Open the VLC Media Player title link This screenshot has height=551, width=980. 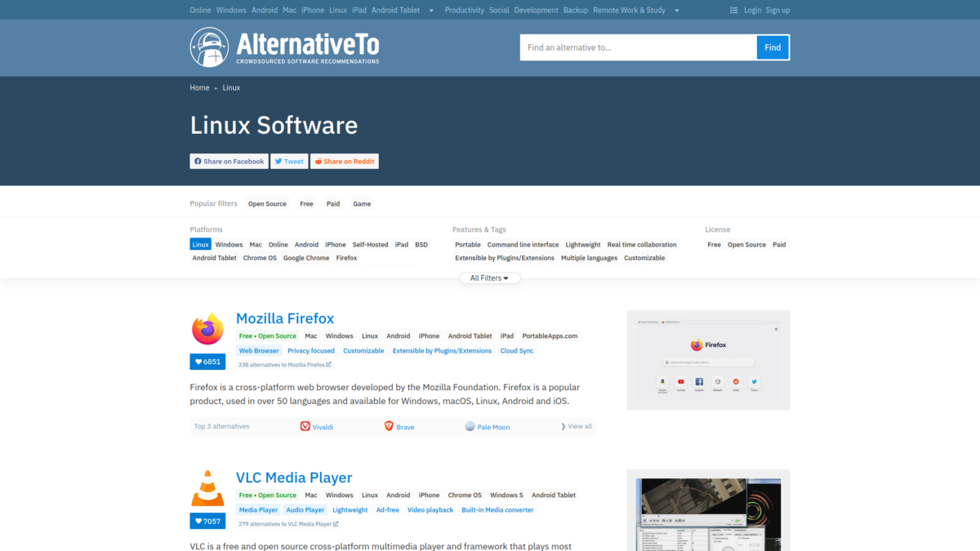(294, 478)
